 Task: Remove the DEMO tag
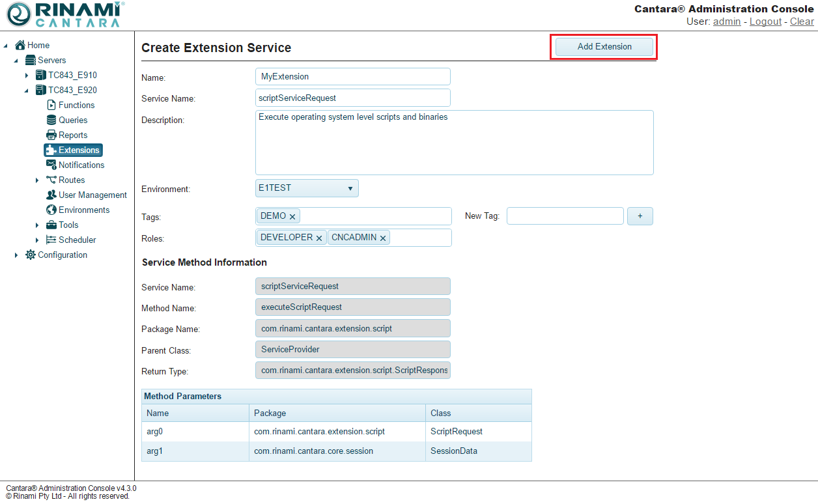[292, 217]
